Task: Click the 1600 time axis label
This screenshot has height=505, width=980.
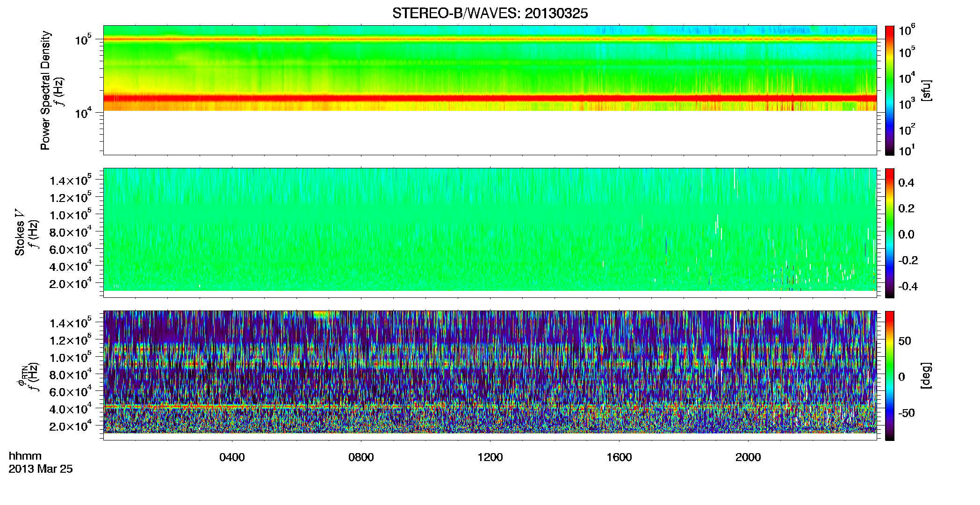Action: click(619, 457)
